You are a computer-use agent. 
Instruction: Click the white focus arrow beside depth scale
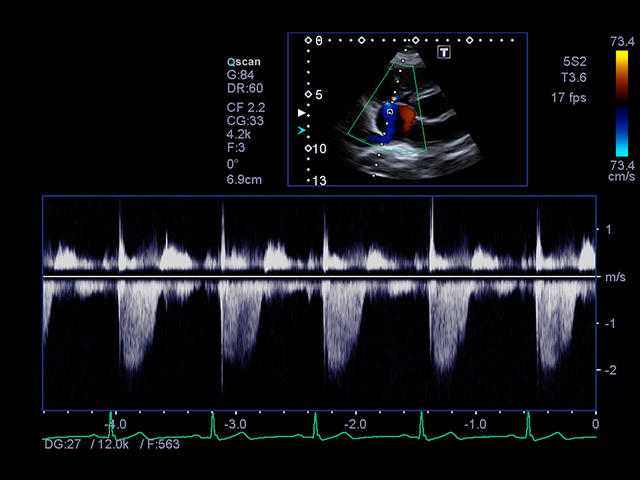(302, 113)
